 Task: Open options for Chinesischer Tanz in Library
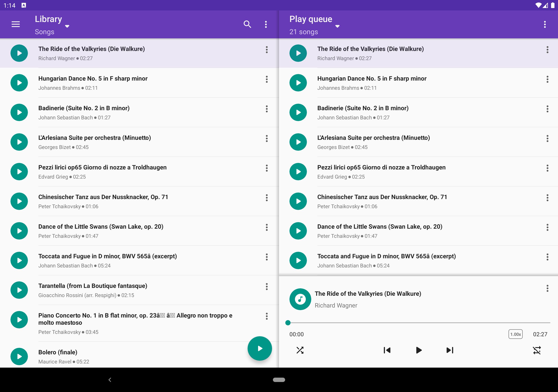267,198
